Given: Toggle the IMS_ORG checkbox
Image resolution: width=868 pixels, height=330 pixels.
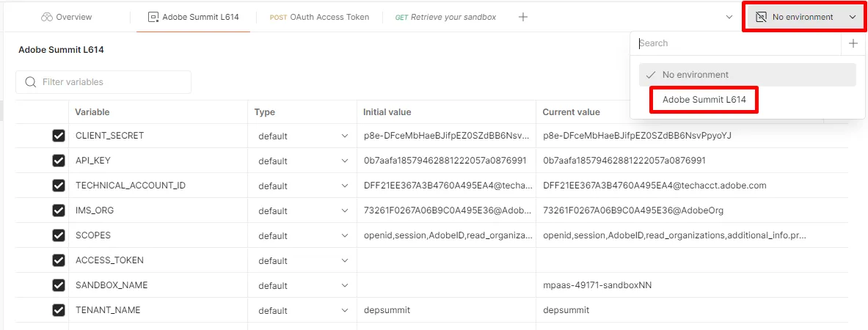Looking at the screenshot, I should coord(58,210).
